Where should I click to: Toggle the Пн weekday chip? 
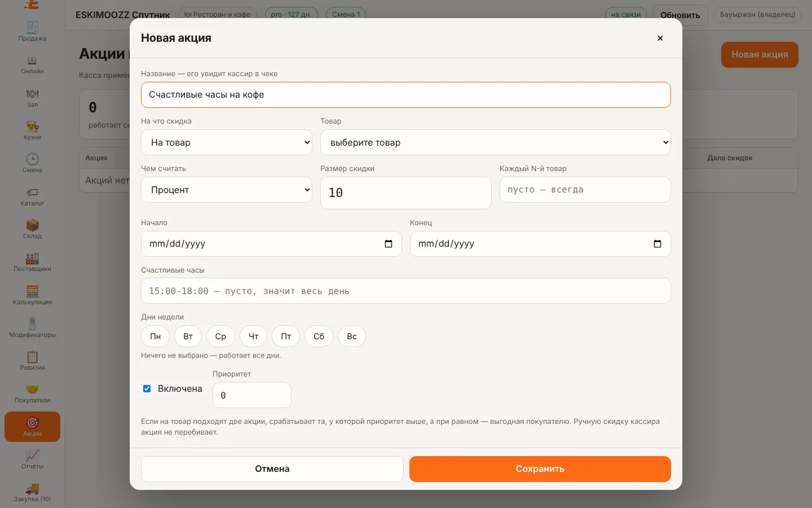[155, 336]
